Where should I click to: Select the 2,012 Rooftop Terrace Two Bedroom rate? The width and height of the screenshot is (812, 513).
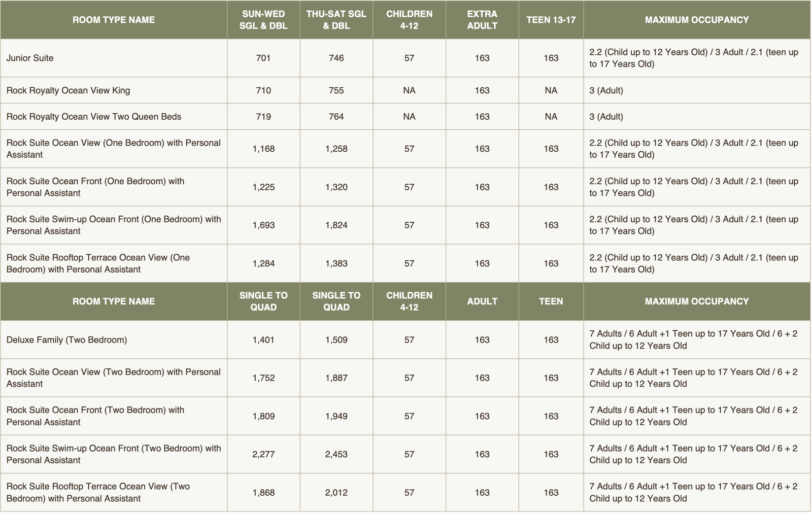[336, 492]
